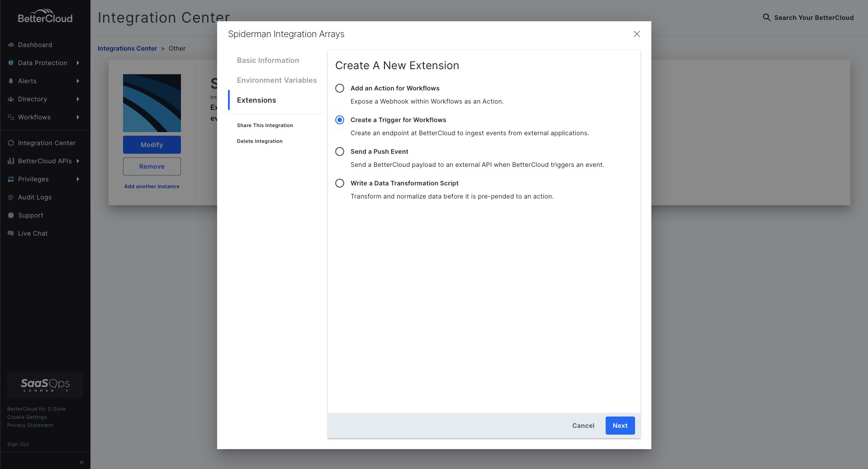Click Cancel in the dialog footer
The image size is (868, 469).
[x=583, y=426]
